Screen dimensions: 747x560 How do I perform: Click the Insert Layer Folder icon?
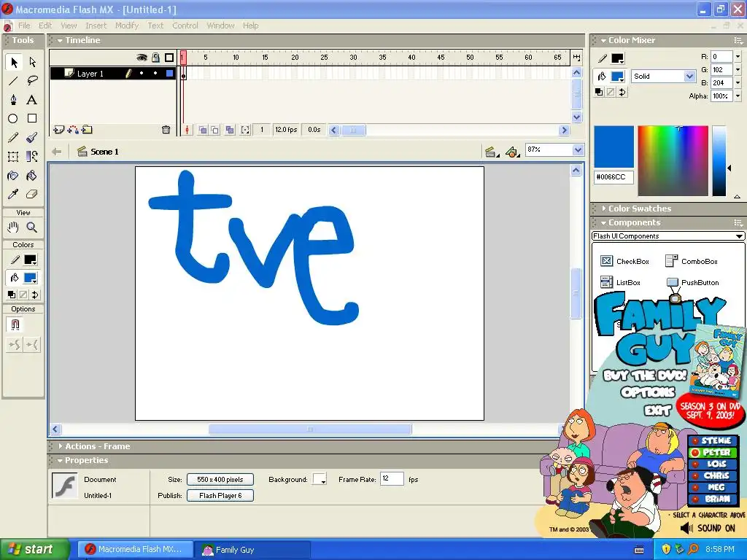coord(87,130)
